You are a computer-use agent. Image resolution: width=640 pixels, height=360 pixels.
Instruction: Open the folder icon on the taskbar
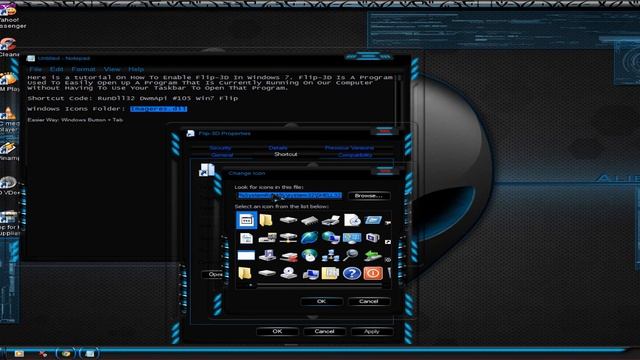(x=19, y=353)
